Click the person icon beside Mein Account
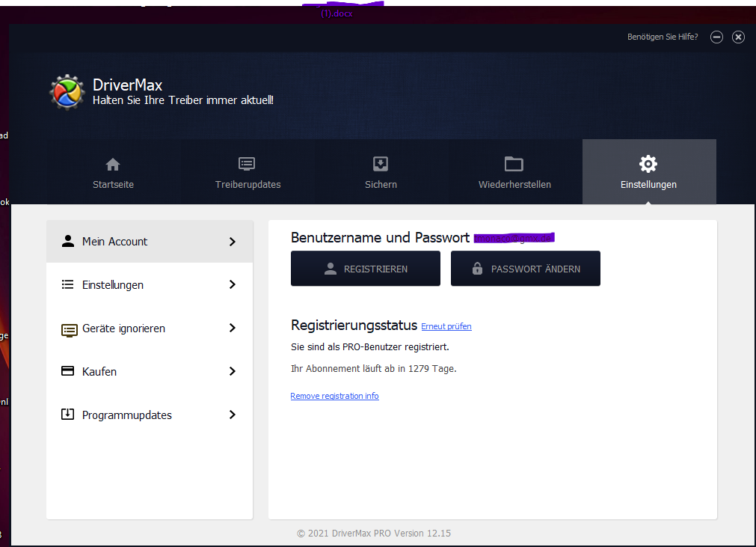The height and width of the screenshot is (547, 756). coord(68,241)
